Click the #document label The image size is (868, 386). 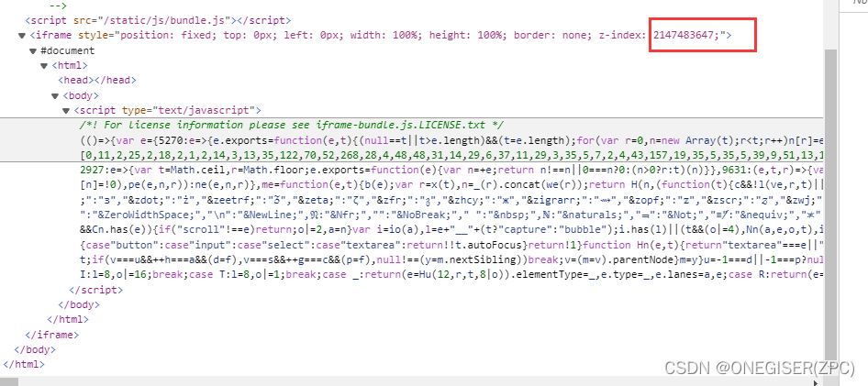[68, 50]
